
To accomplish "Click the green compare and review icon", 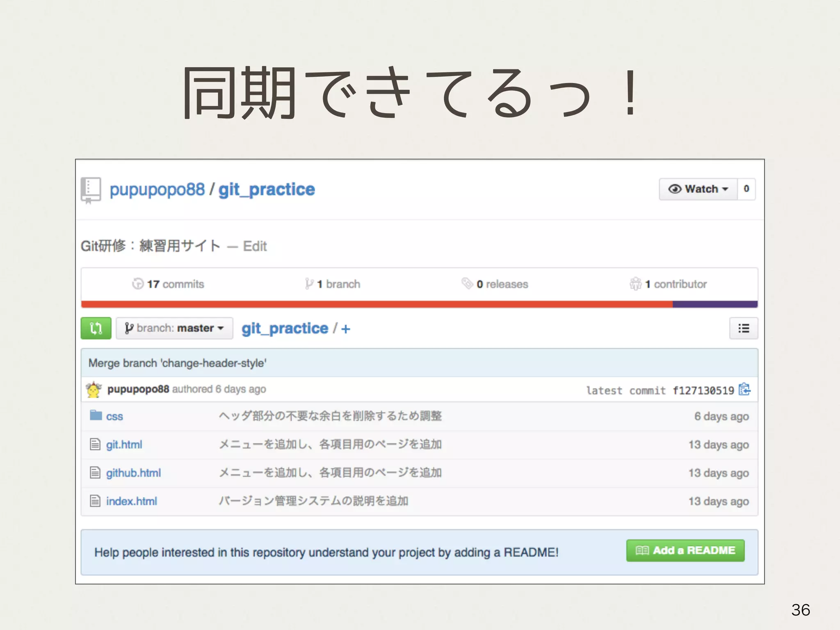I will (x=96, y=328).
